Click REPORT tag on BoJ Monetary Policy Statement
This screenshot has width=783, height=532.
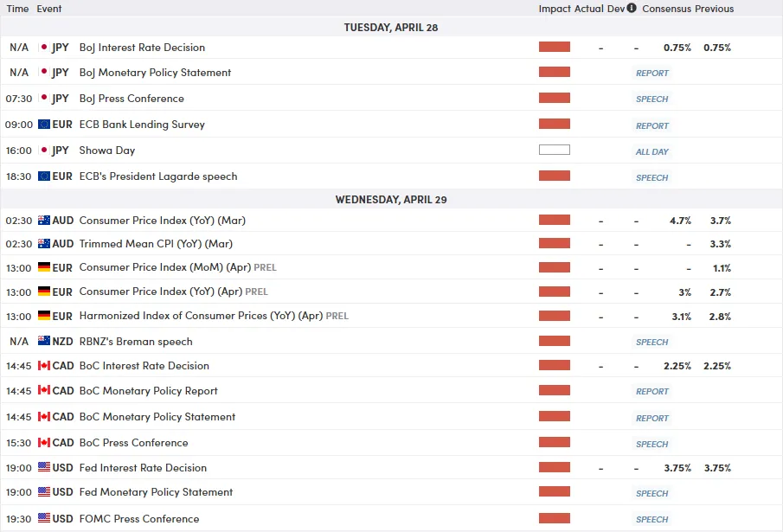click(652, 73)
